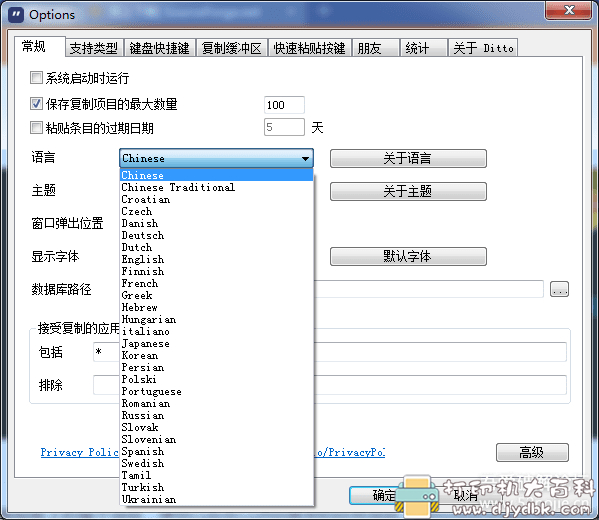Click the 默认字体 button
This screenshot has height=520, width=599.
click(x=408, y=256)
